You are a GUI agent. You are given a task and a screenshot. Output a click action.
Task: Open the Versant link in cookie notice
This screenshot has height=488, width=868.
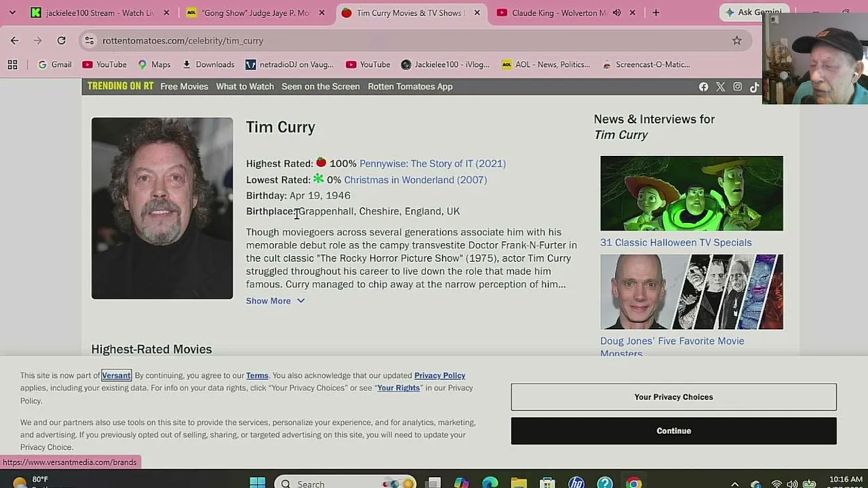click(116, 375)
